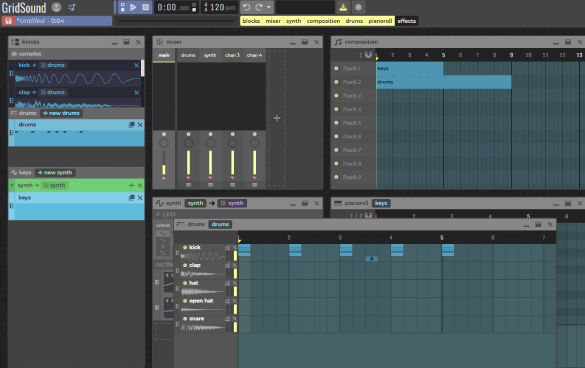The width and height of the screenshot is (585, 368).
Task: Add a new mixer channel
Action: [x=276, y=118]
